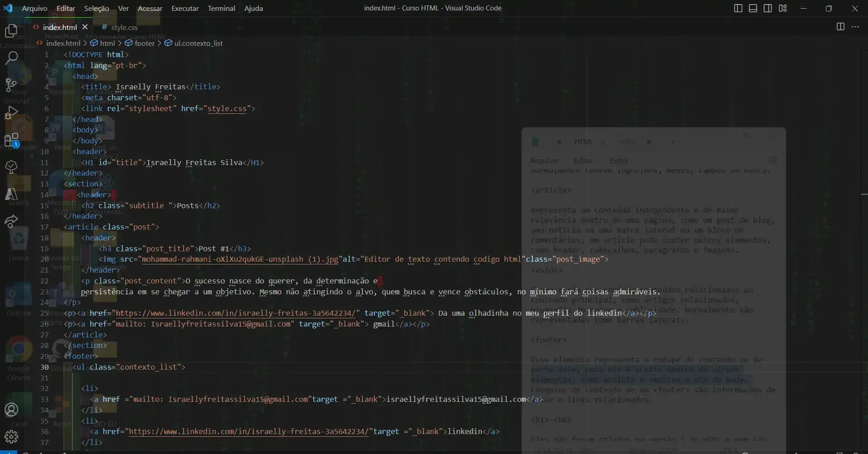This screenshot has height=454, width=868.
Task: Open the Seleção menu
Action: click(97, 8)
